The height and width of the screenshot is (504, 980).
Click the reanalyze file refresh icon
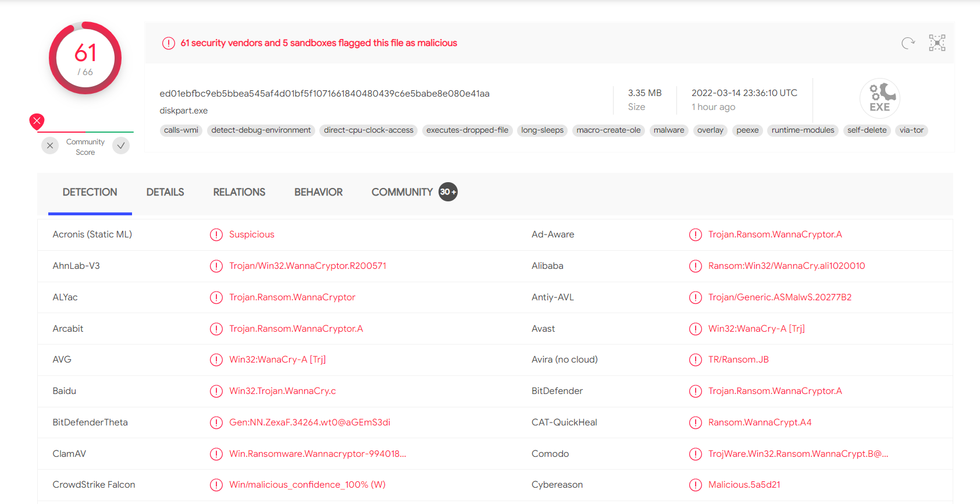(908, 43)
